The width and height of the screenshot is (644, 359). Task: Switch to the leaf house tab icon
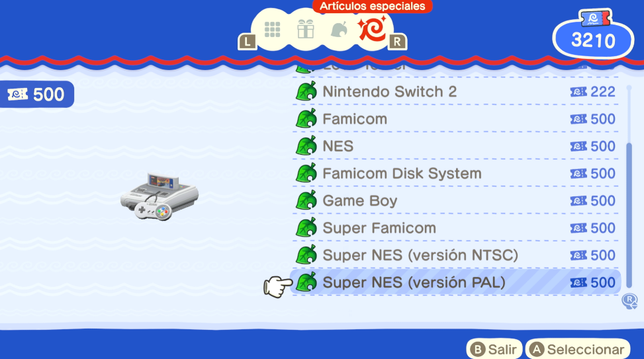340,30
